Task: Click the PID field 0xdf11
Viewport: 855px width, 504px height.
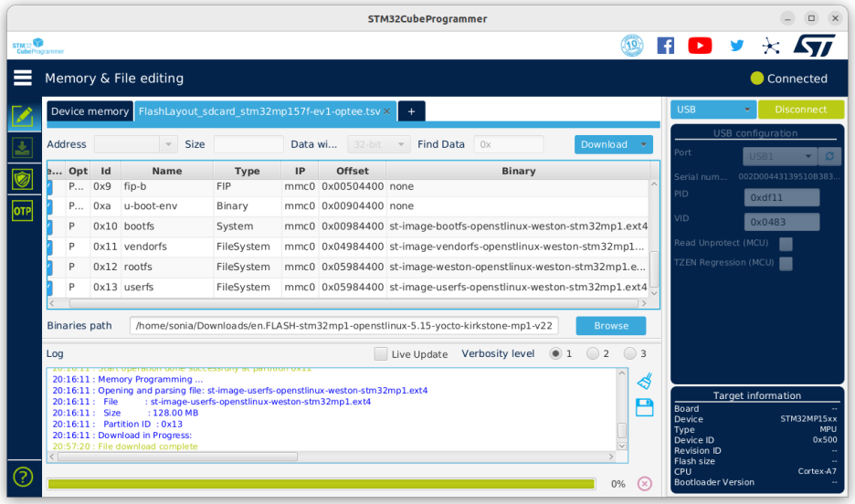Action: tap(781, 198)
